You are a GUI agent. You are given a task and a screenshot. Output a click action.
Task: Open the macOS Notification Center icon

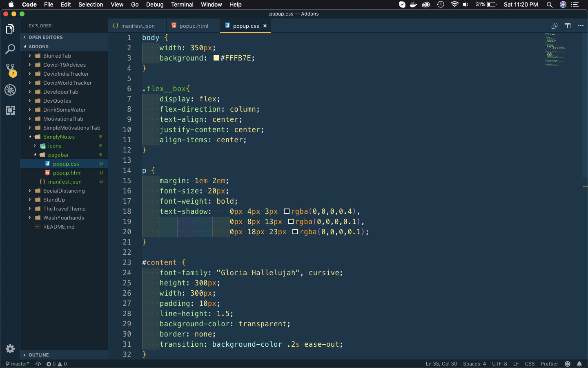pos(575,4)
